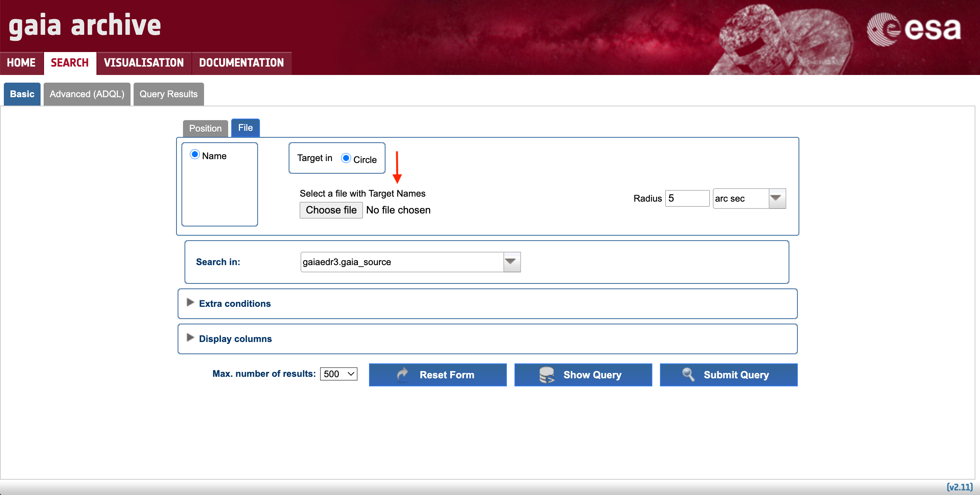980x495 pixels.
Task: Expand the Extra conditions section
Action: pos(190,303)
